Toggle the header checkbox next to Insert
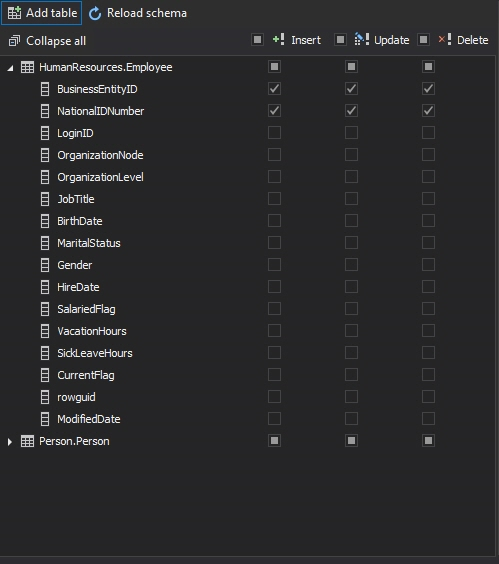The image size is (499, 564). (257, 40)
